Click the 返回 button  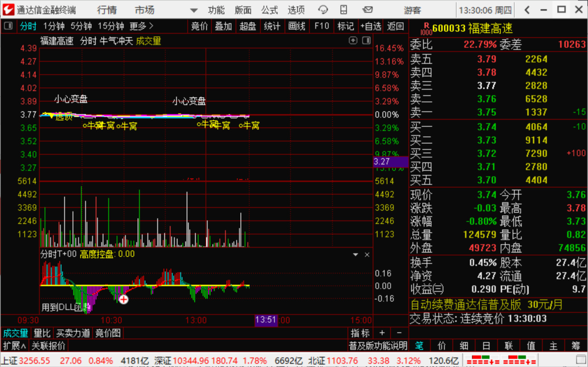396,26
